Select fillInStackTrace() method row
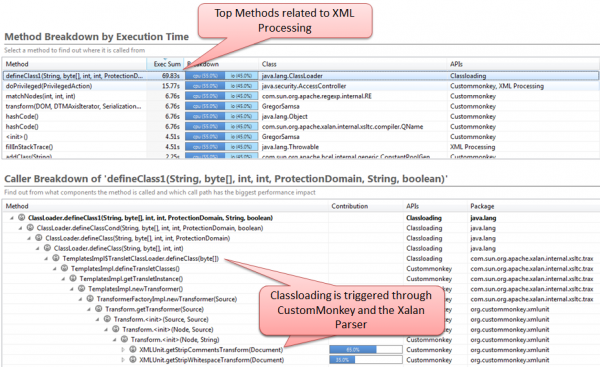600x367 pixels. (x=300, y=147)
